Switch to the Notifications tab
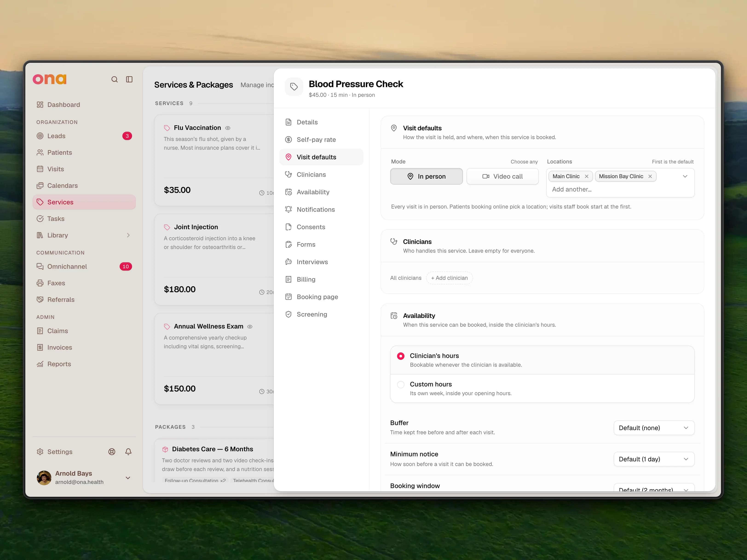The width and height of the screenshot is (747, 560). pos(321,209)
